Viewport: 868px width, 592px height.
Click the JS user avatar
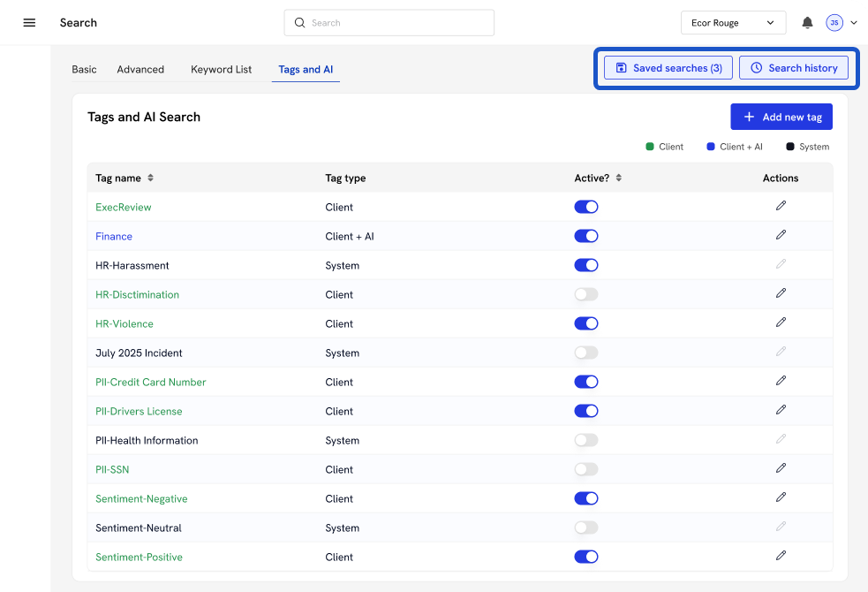[x=834, y=23]
